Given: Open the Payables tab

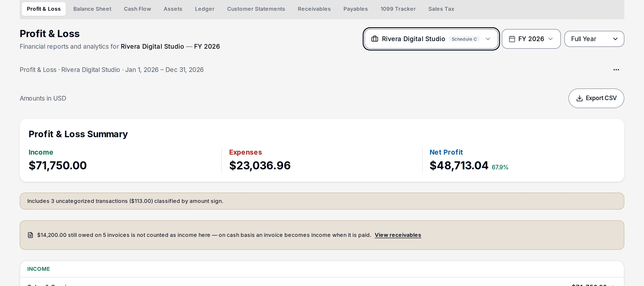Looking at the screenshot, I should (356, 9).
